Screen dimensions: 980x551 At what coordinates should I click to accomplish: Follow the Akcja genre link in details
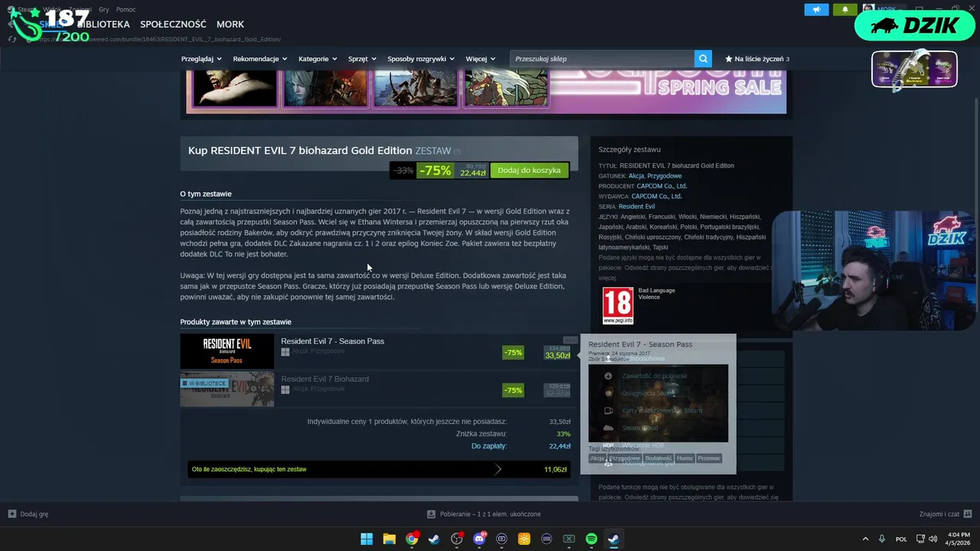click(x=635, y=176)
